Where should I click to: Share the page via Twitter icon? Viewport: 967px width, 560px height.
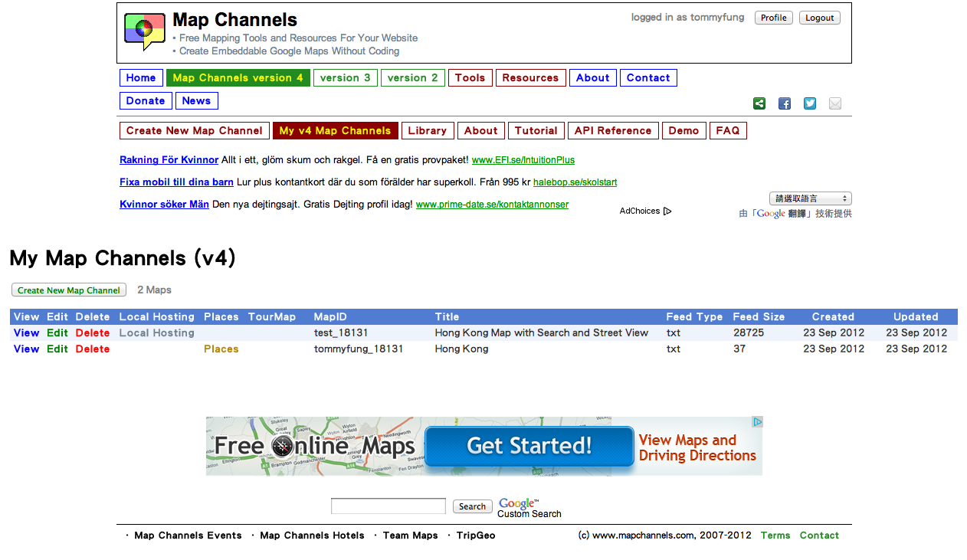[x=809, y=103]
